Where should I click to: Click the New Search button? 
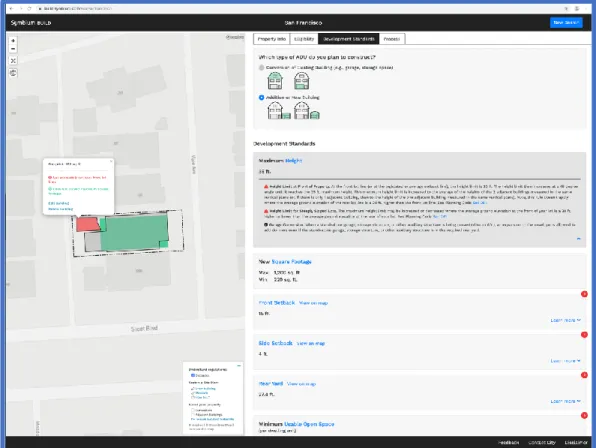tap(566, 22)
